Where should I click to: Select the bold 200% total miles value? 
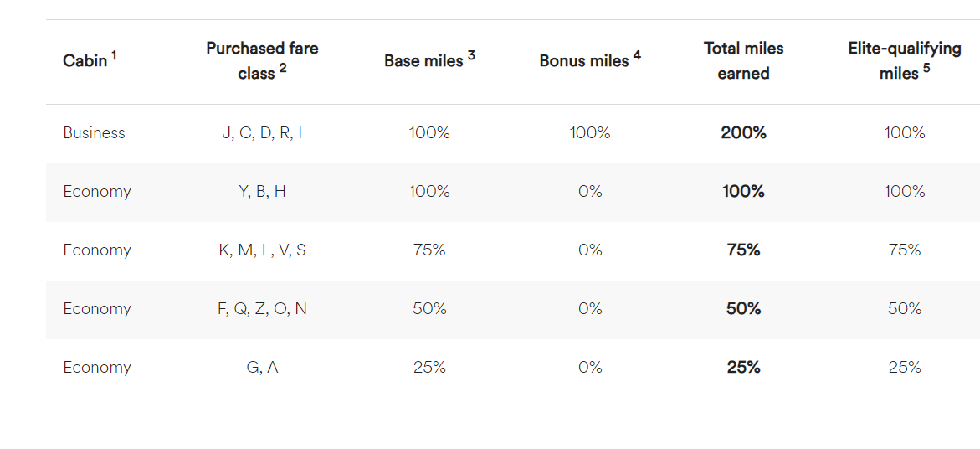tap(743, 133)
